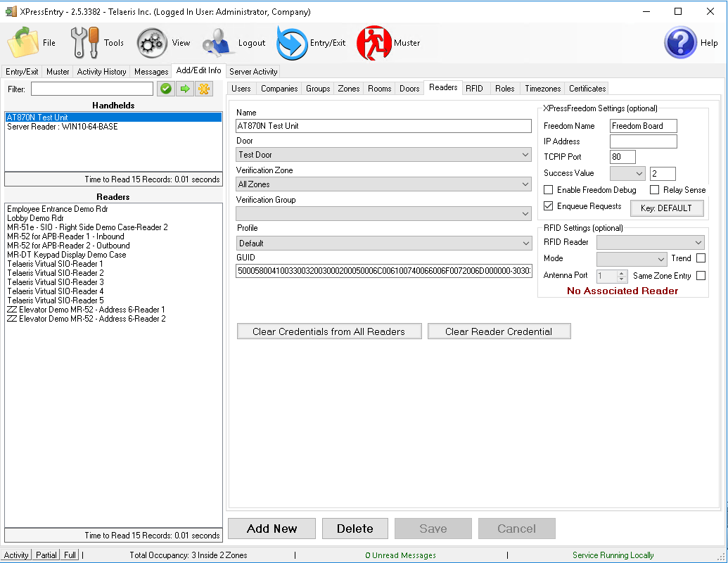Viewport: 728px width, 563px height.
Task: Enable Freedom Debug checkbox
Action: (549, 190)
